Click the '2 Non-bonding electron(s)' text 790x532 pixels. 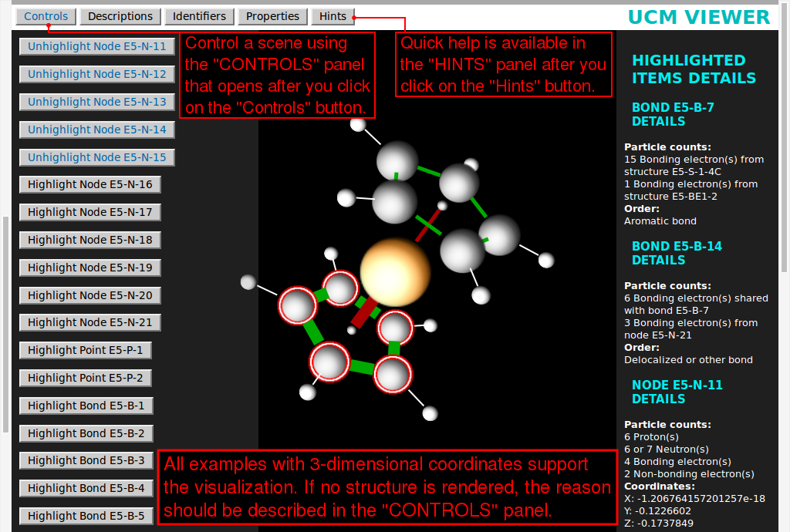coord(689,474)
